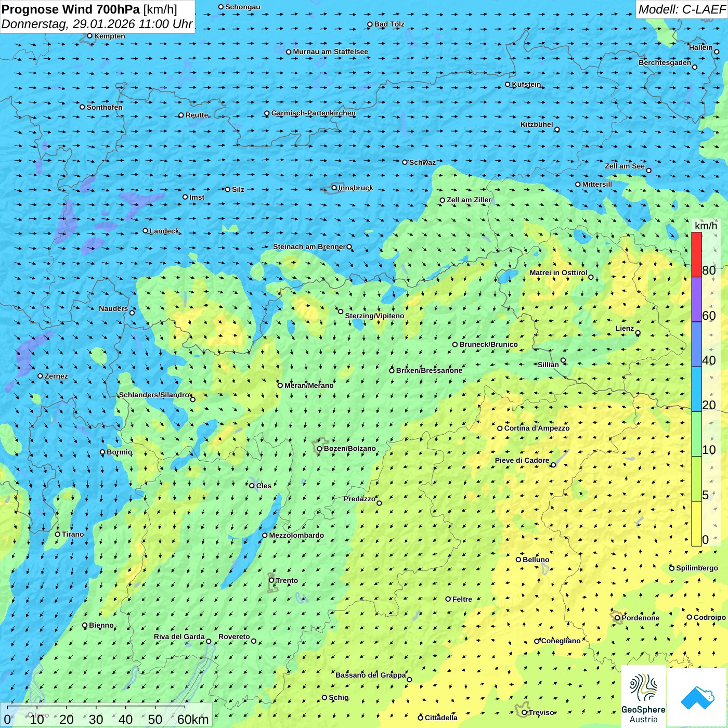Viewport: 728px width, 728px height.
Task: Click the Bormio city marker
Action: click(x=102, y=452)
